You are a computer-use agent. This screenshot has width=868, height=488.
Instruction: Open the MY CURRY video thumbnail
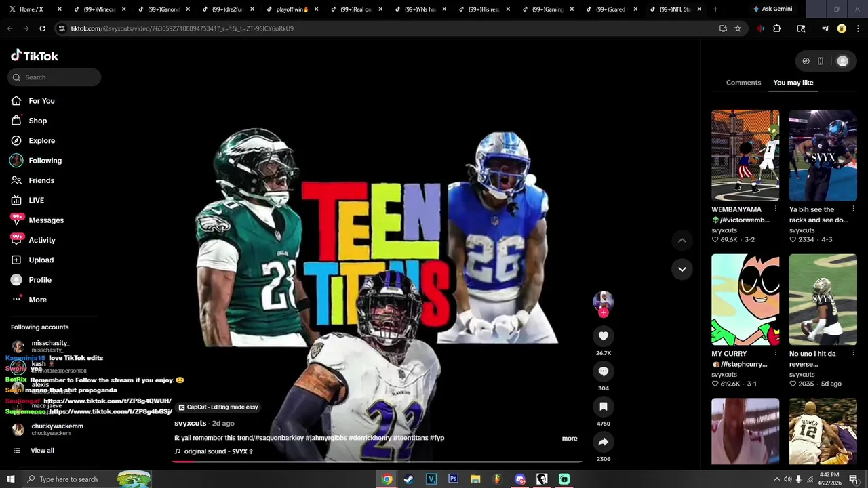745,300
